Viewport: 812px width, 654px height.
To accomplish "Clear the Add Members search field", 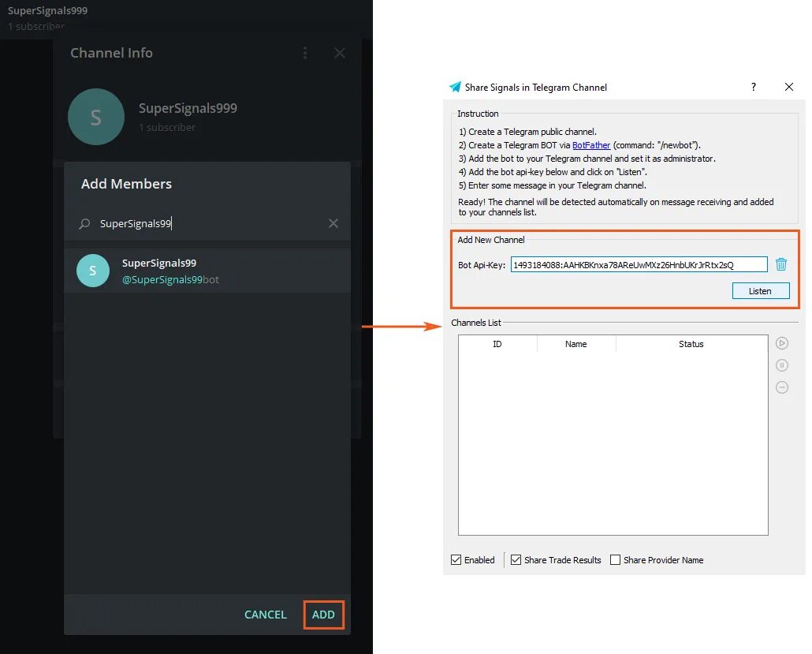I will pyautogui.click(x=333, y=223).
